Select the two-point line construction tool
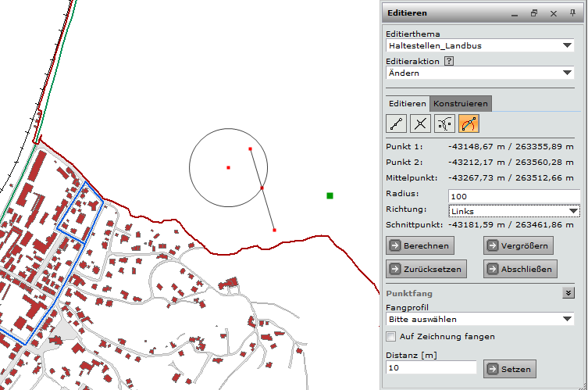This screenshot has height=390, width=588. pyautogui.click(x=397, y=123)
